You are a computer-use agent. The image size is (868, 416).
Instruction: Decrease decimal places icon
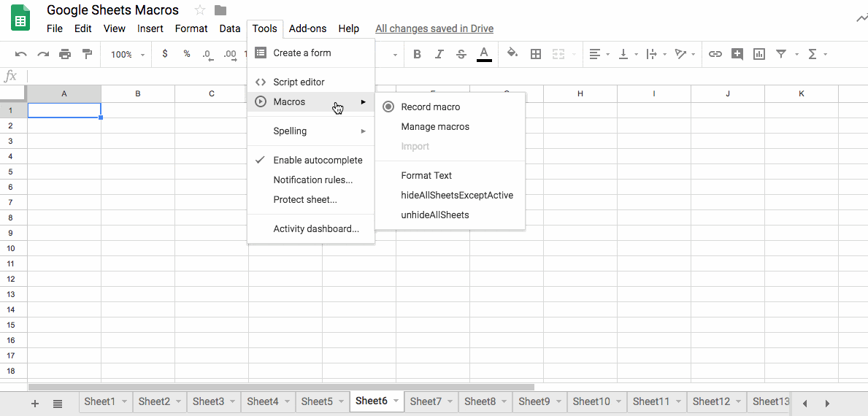tap(207, 55)
